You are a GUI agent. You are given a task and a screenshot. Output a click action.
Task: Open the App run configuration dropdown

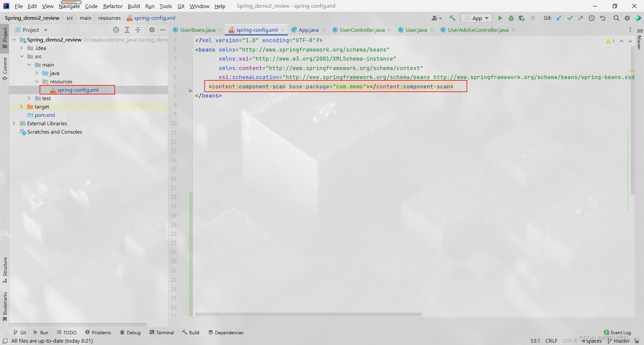tap(477, 18)
